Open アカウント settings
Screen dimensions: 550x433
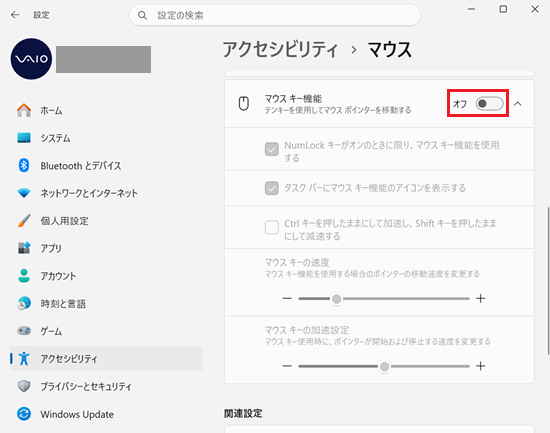pos(106,276)
